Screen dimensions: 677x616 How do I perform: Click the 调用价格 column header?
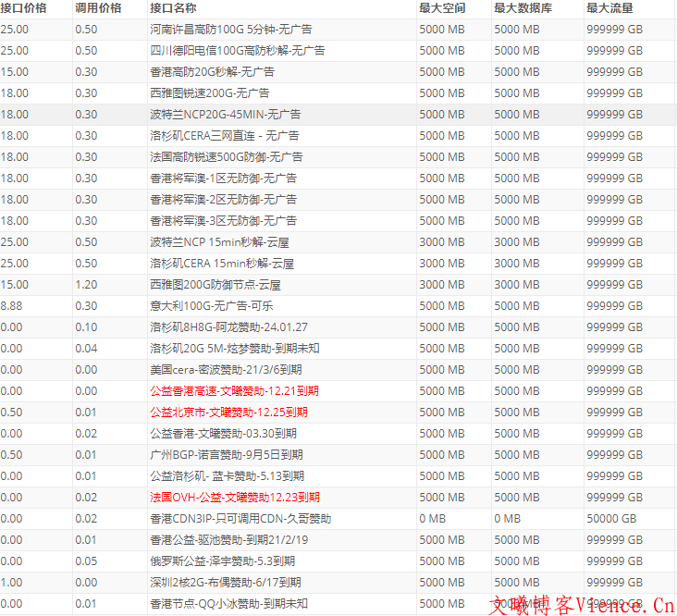pos(98,7)
